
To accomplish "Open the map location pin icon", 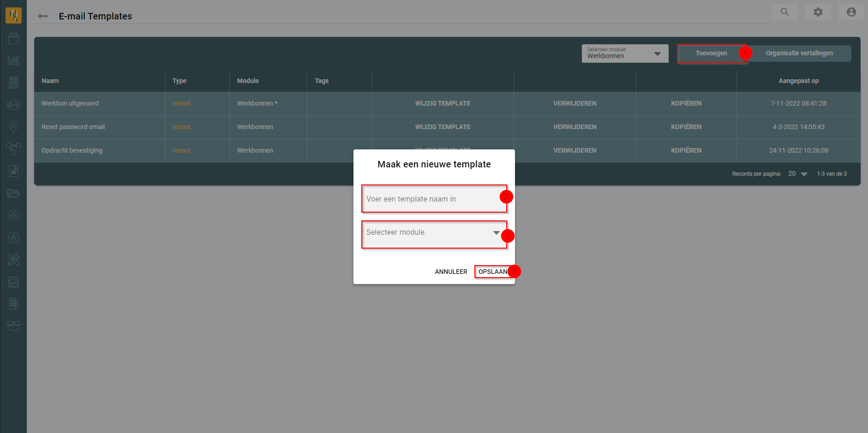I will pyautogui.click(x=13, y=126).
